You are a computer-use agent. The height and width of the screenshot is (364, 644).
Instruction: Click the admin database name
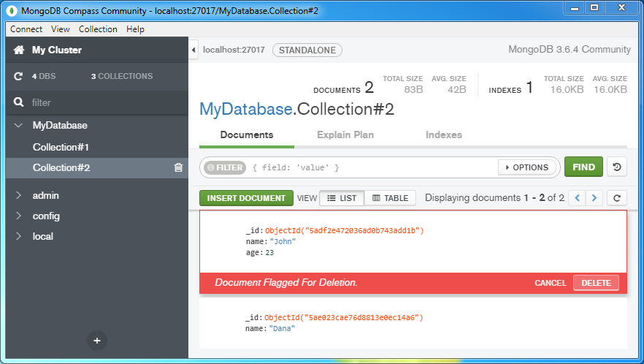45,195
